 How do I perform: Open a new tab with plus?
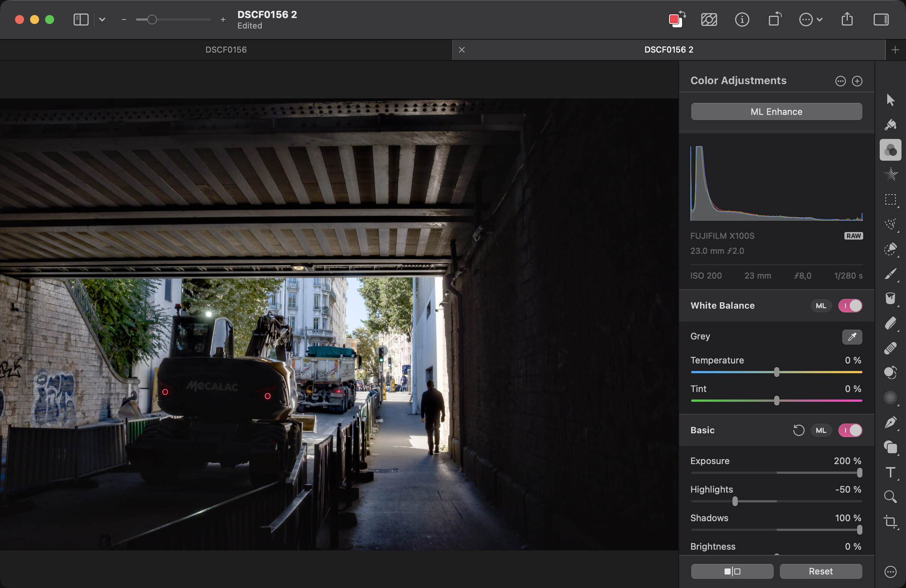point(895,50)
